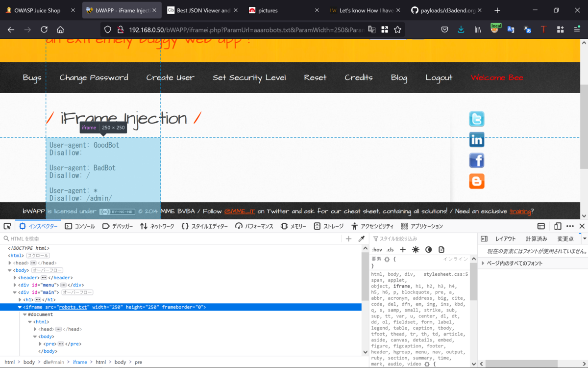Open the DevTools more options menu (three dots)
The width and height of the screenshot is (588, 368).
[x=570, y=226]
